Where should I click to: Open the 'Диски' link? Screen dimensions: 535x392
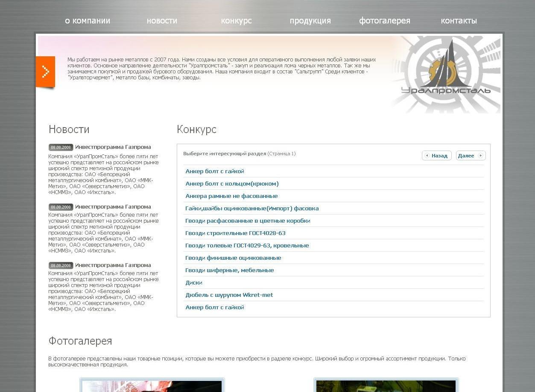click(x=194, y=283)
